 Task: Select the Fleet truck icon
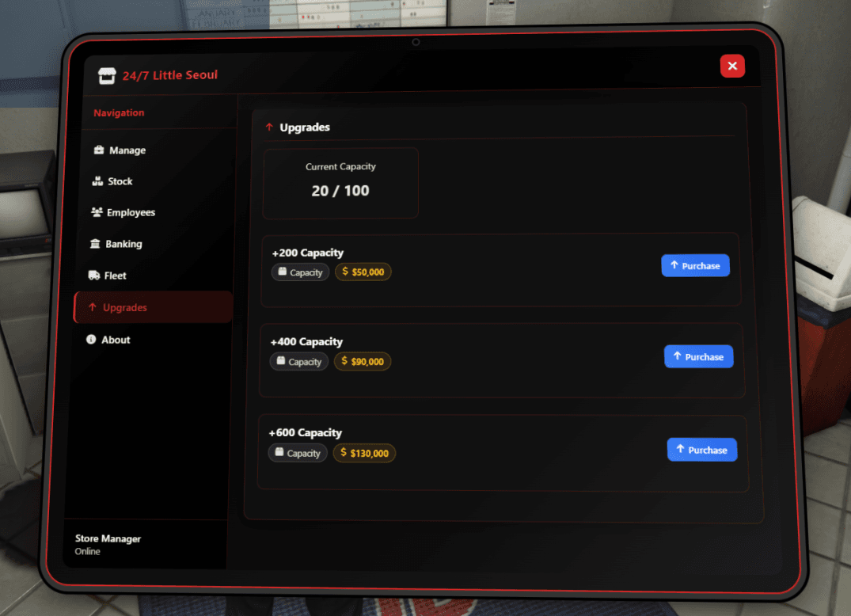click(96, 275)
